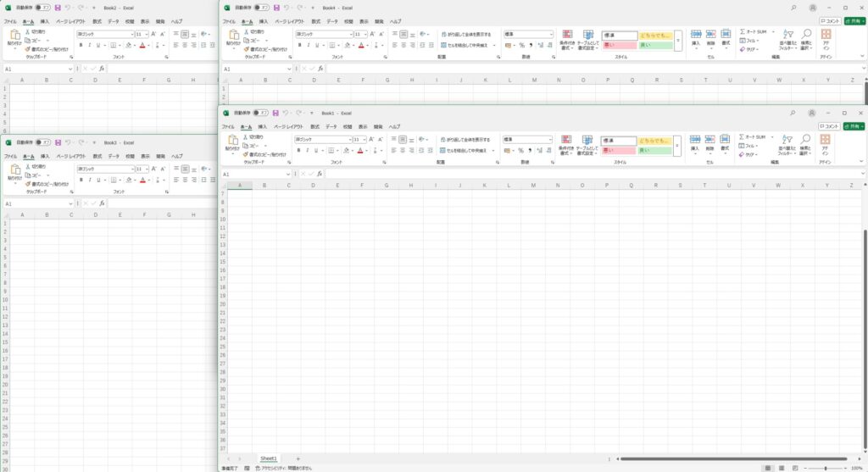868x472 pixels.
Task: Click the add new sheet plus icon
Action: coord(298,458)
